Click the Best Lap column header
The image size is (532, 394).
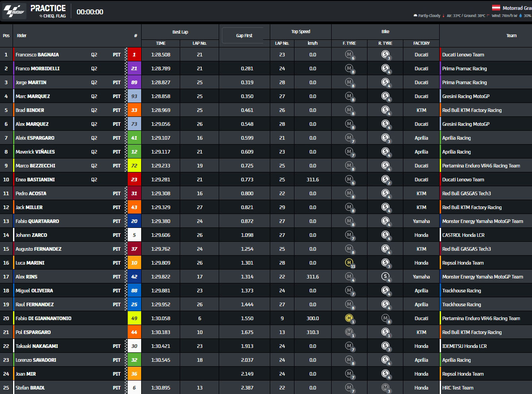click(x=180, y=32)
